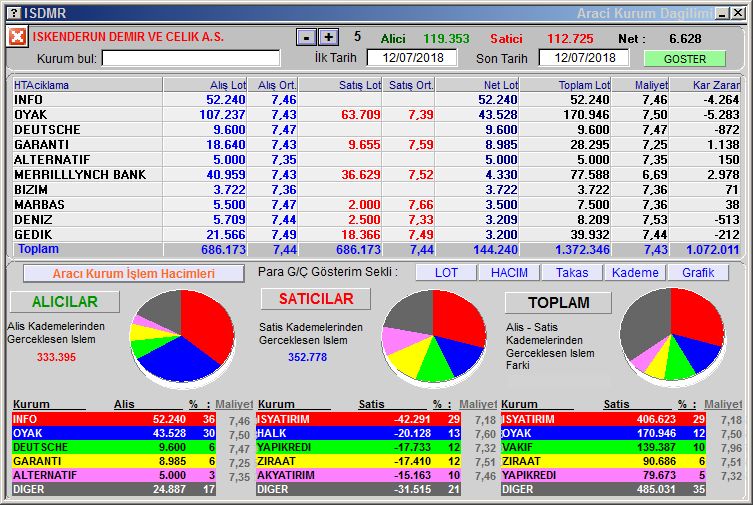Click the blue OYAK row in buyers list
The width and height of the screenshot is (753, 505).
pos(114,433)
